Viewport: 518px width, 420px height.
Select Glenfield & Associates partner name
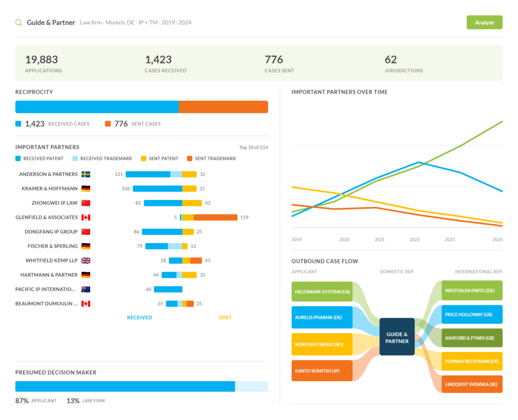pyautogui.click(x=47, y=217)
